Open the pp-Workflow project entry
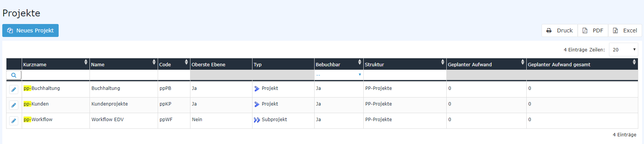The height and width of the screenshot is (144, 644). [38, 120]
